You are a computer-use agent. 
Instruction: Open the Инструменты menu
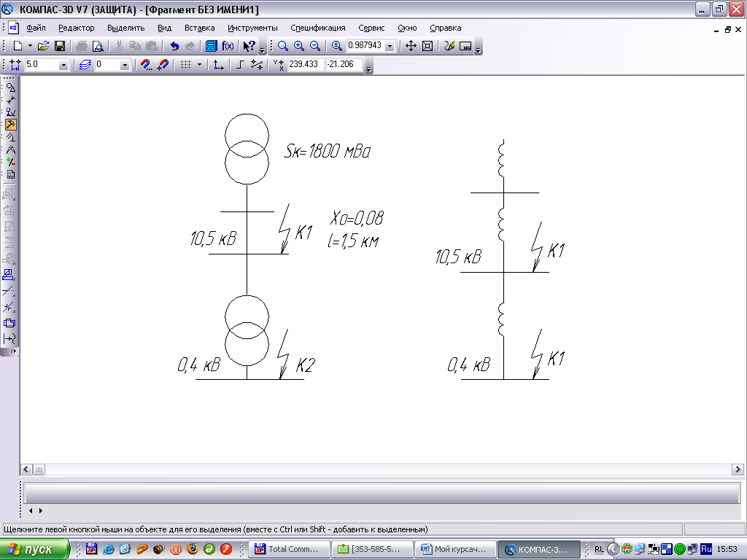(x=252, y=28)
